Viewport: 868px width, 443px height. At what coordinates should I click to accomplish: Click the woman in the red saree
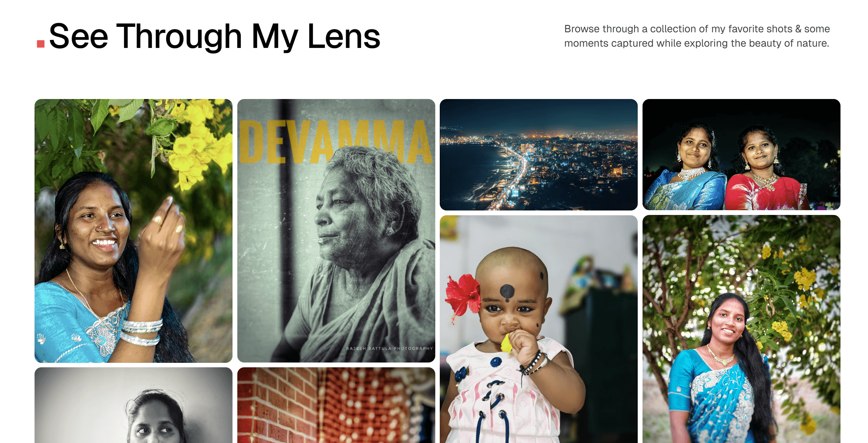(764, 168)
